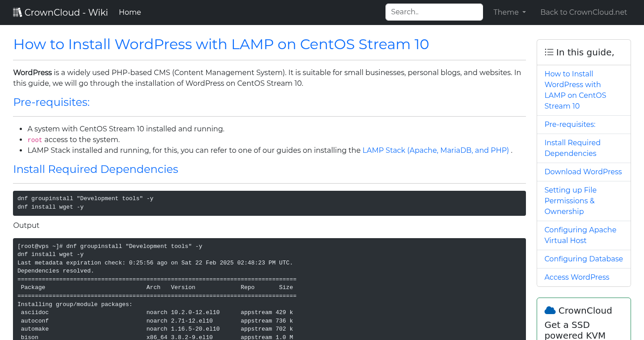Expand the Theme caret arrow
Viewport: 644px width, 340px height.
point(524,13)
